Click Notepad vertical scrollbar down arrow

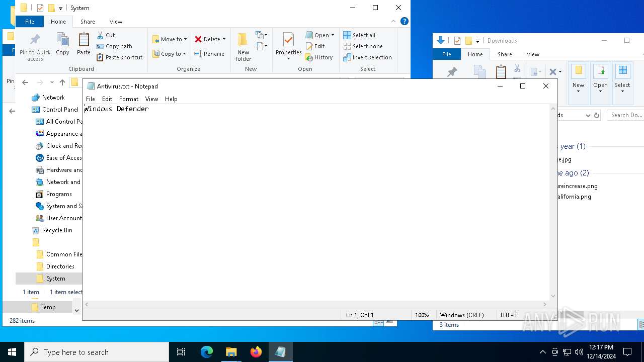click(553, 296)
